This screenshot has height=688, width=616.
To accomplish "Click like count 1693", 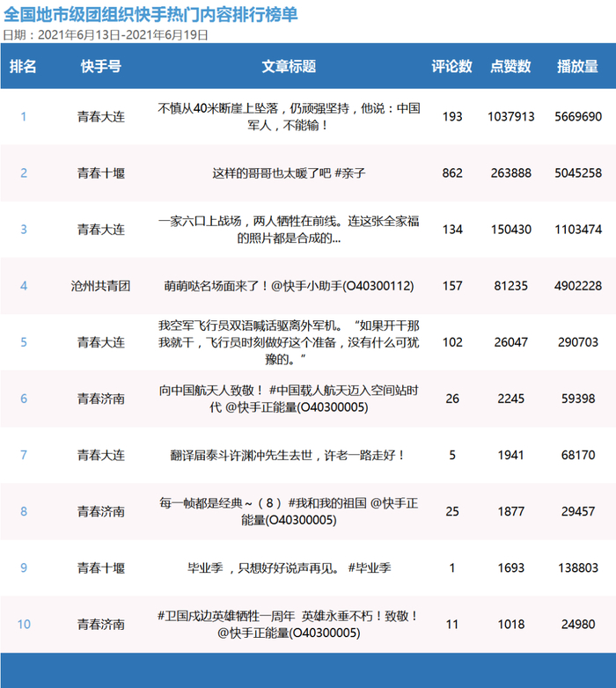I will pyautogui.click(x=510, y=567).
